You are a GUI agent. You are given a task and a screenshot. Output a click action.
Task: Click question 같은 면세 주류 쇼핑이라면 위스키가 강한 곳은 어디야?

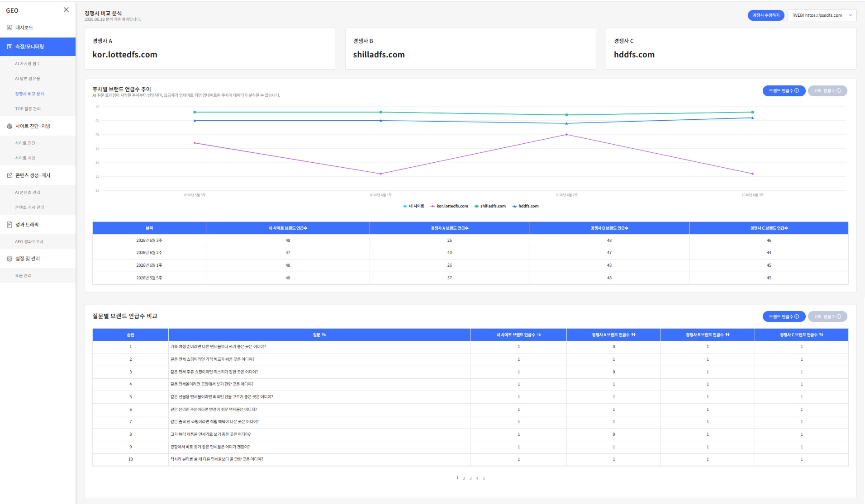tap(214, 372)
